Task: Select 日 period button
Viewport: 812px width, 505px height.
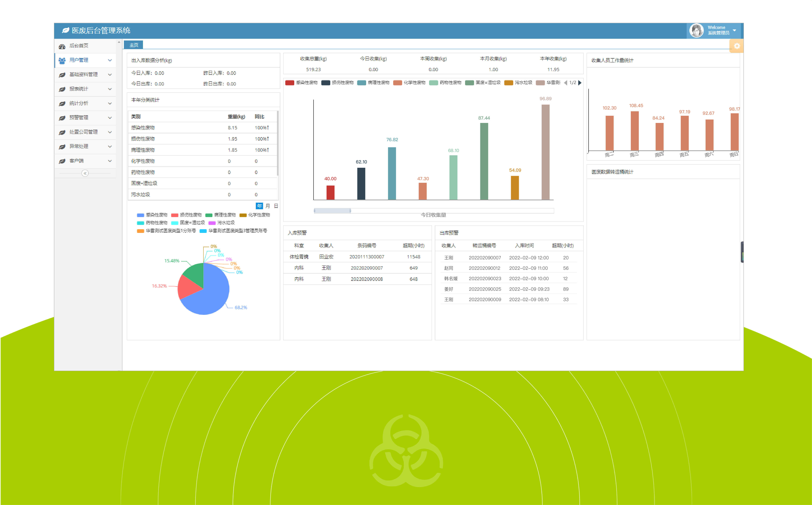Action: [276, 206]
